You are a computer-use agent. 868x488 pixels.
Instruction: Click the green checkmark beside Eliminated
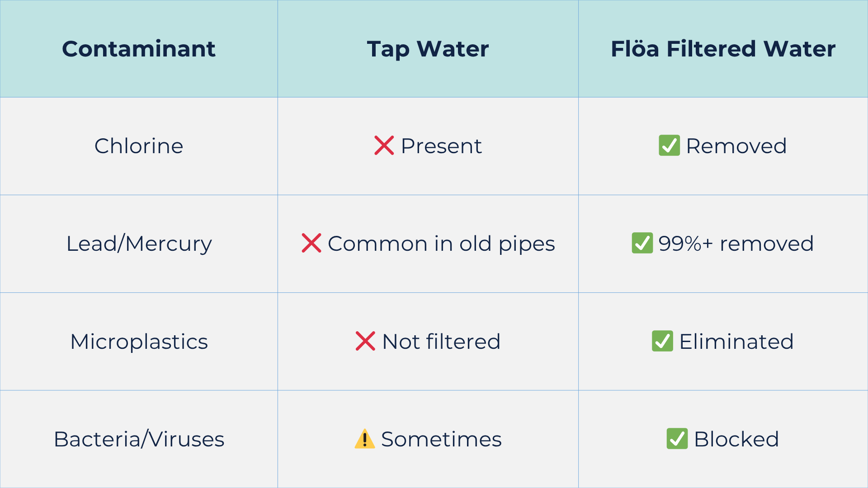point(663,341)
